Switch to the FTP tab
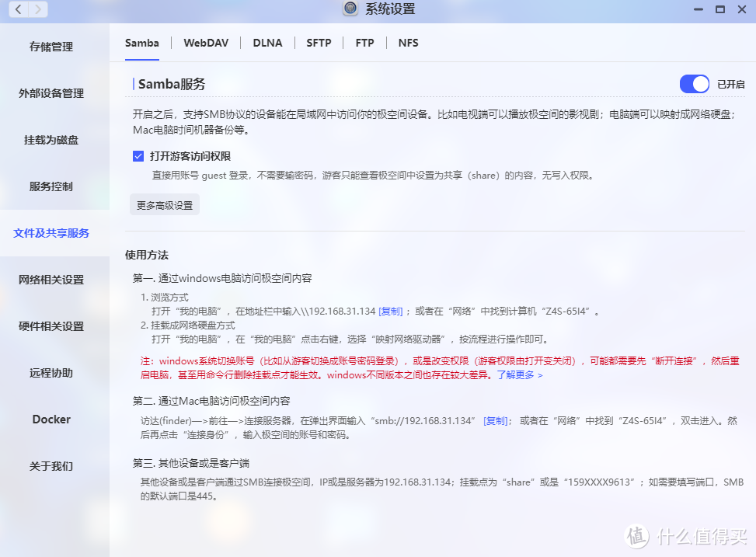The width and height of the screenshot is (756, 557). tap(364, 43)
